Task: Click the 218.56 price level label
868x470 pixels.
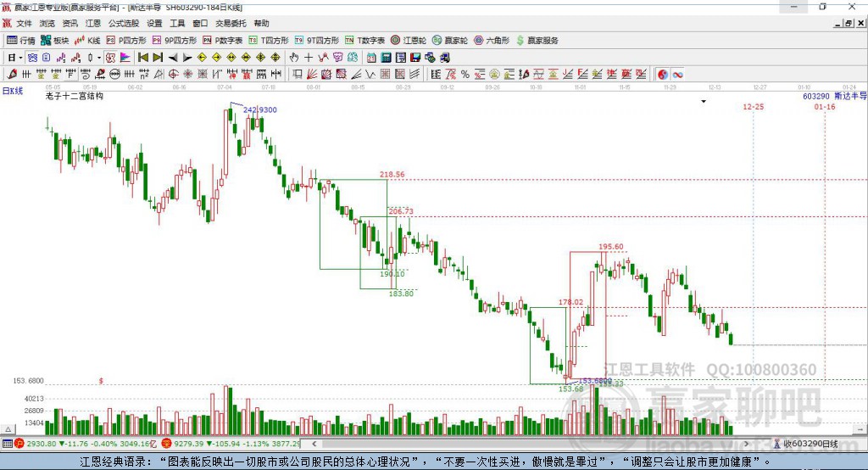Action: [x=392, y=174]
